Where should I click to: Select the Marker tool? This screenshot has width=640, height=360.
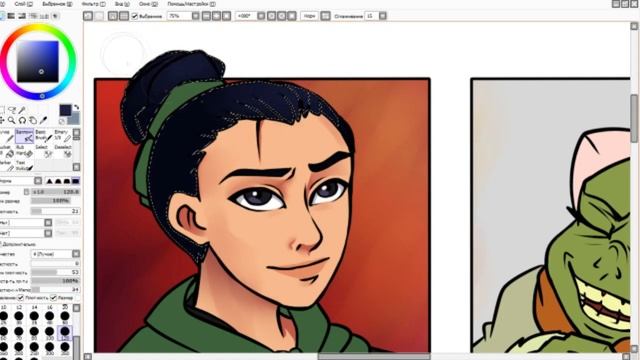[x=7, y=166]
